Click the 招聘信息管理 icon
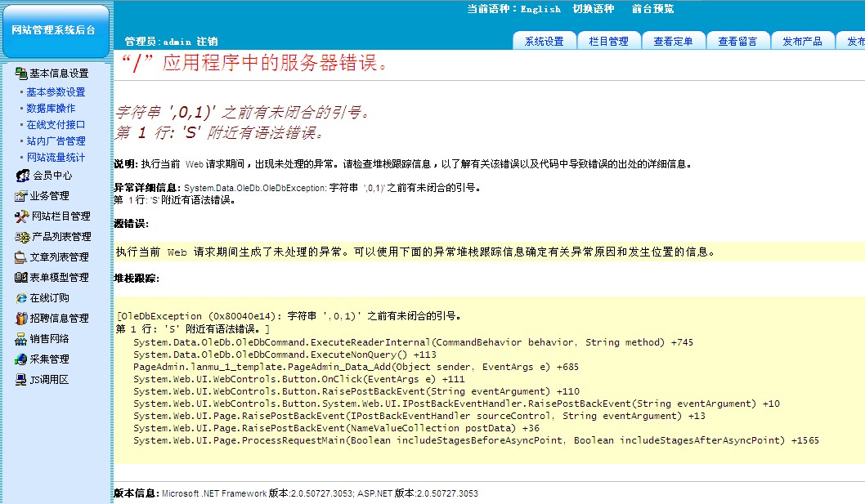 pyautogui.click(x=21, y=319)
